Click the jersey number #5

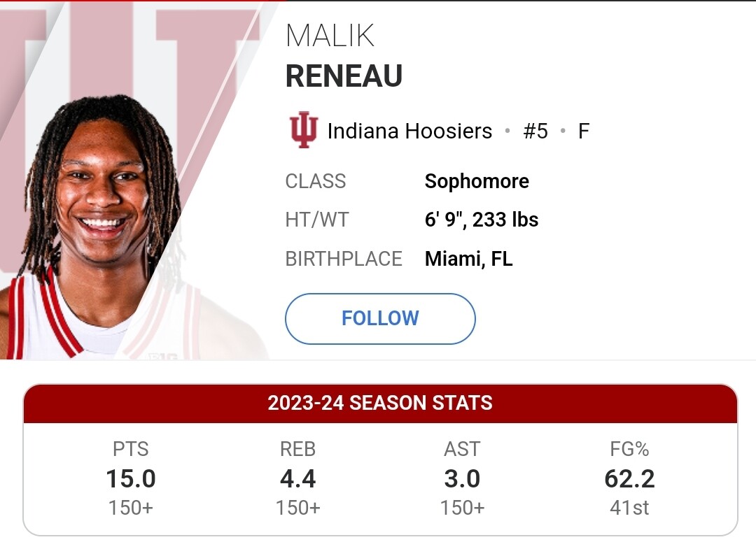click(x=535, y=131)
